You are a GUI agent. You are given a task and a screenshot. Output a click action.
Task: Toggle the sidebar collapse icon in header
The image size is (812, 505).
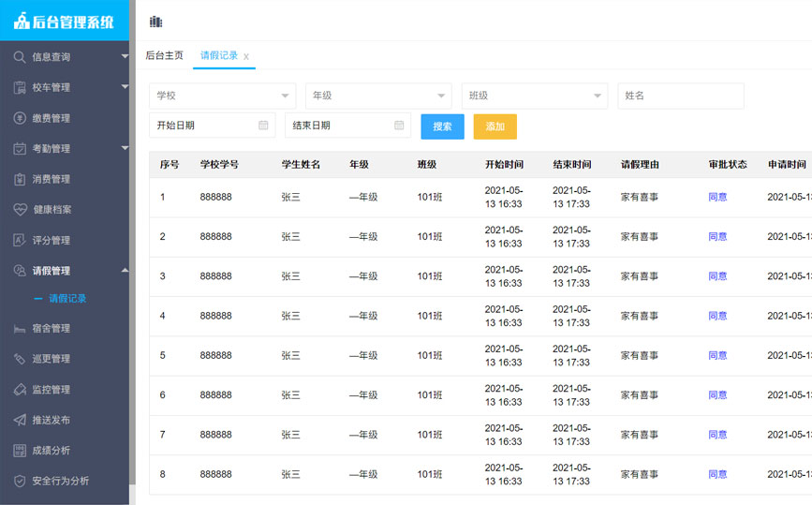point(155,22)
